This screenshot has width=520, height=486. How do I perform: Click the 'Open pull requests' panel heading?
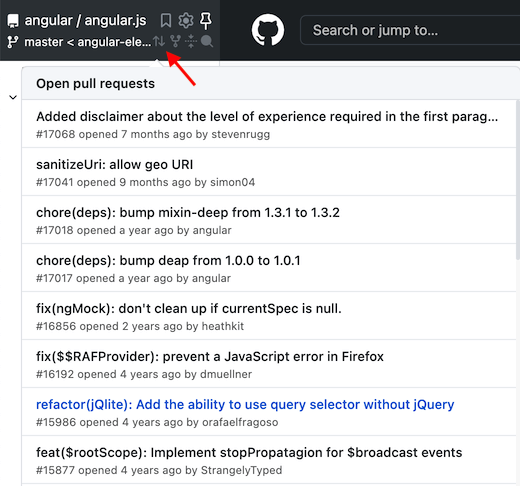point(96,84)
